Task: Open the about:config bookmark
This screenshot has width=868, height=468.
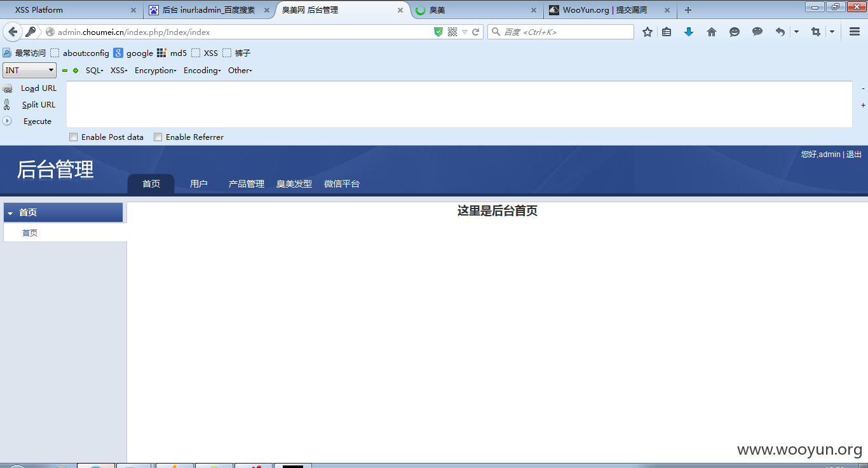Action: pos(80,53)
